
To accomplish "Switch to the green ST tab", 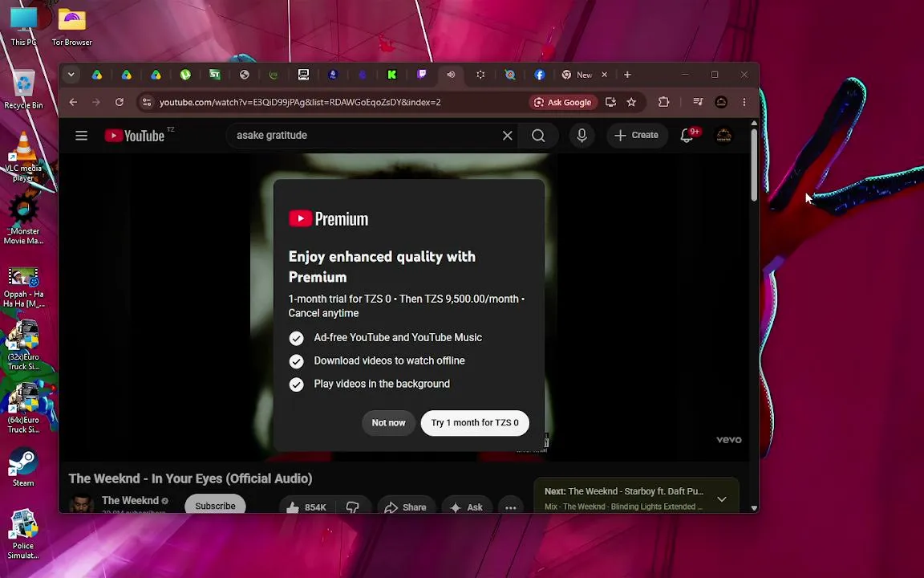I will tap(215, 75).
